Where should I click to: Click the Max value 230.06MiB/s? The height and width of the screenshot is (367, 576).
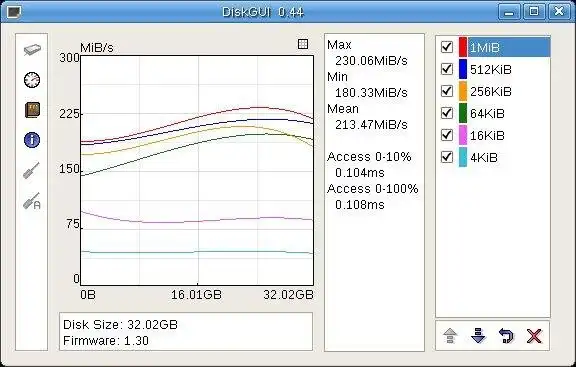tap(371, 61)
